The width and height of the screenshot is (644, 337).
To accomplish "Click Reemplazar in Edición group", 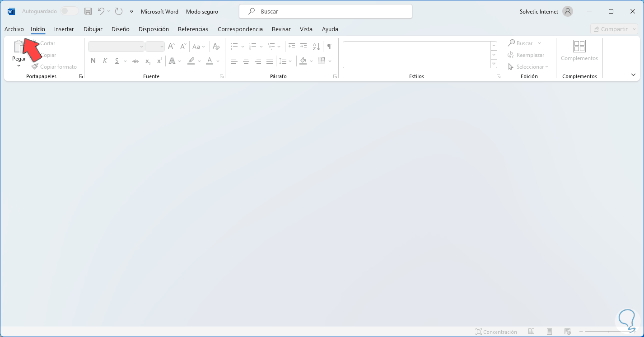I will tap(526, 55).
